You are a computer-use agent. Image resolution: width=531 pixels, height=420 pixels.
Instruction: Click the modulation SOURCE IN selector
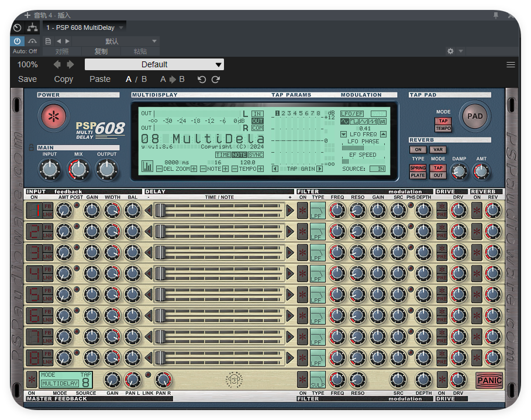point(378,168)
